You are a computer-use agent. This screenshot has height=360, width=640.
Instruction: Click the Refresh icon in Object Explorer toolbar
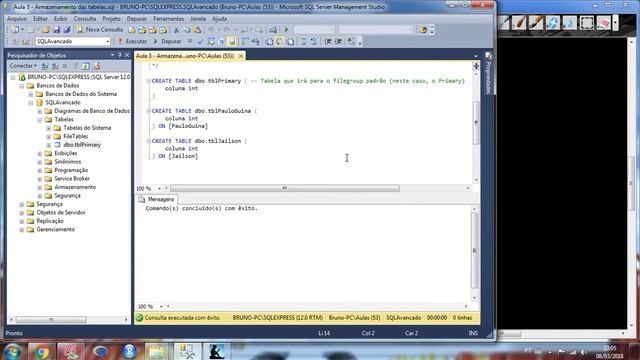point(85,66)
